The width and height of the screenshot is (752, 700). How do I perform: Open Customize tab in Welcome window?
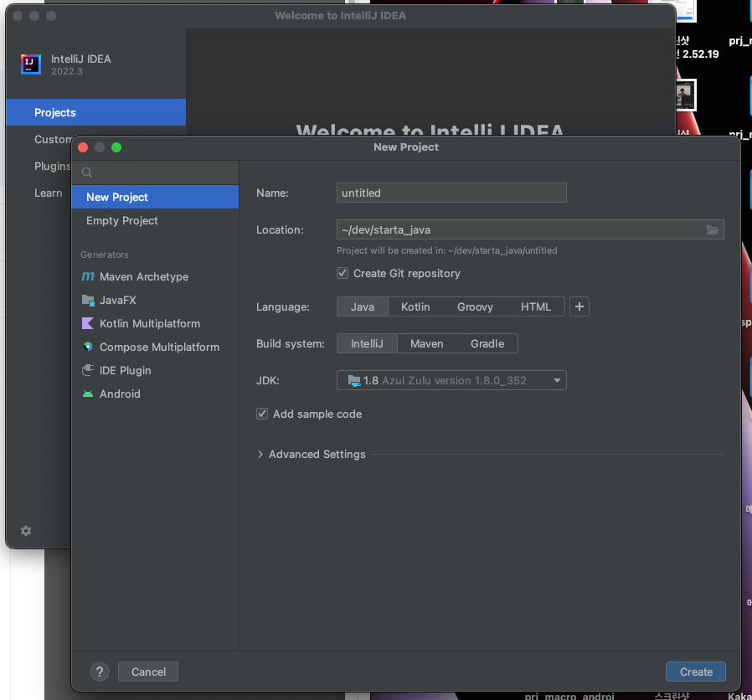click(53, 140)
